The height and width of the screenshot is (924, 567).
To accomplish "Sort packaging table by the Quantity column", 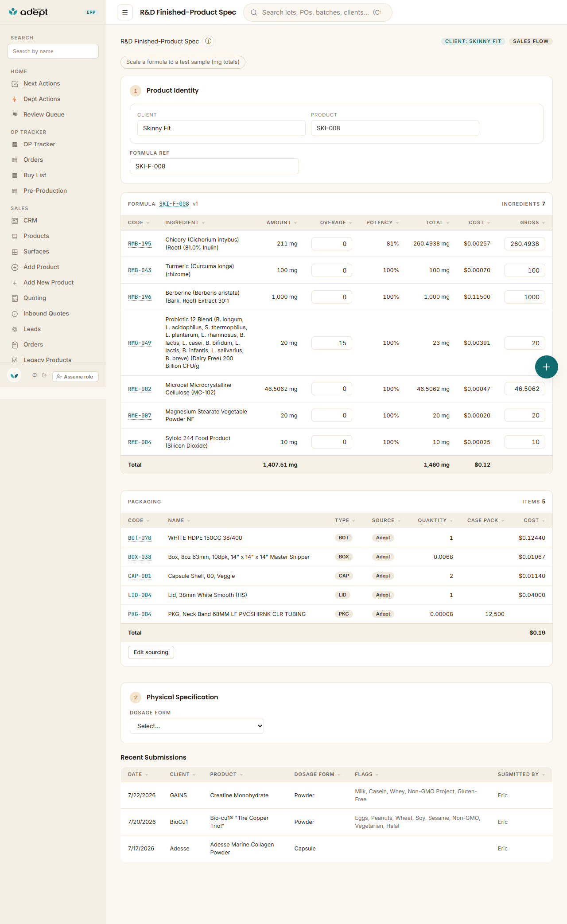I will tap(435, 520).
